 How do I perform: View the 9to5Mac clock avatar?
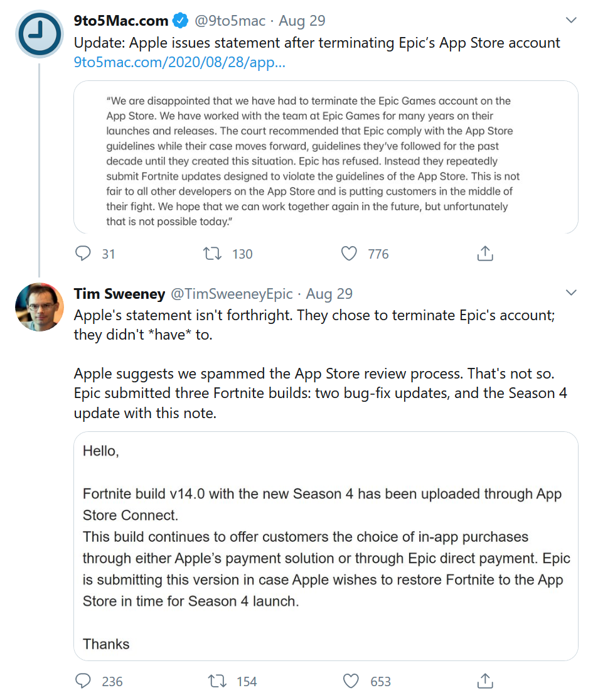(x=40, y=35)
